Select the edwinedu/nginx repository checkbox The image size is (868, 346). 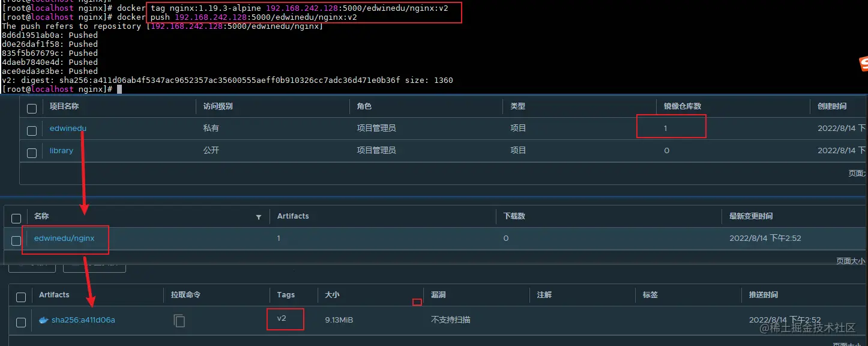pyautogui.click(x=16, y=241)
